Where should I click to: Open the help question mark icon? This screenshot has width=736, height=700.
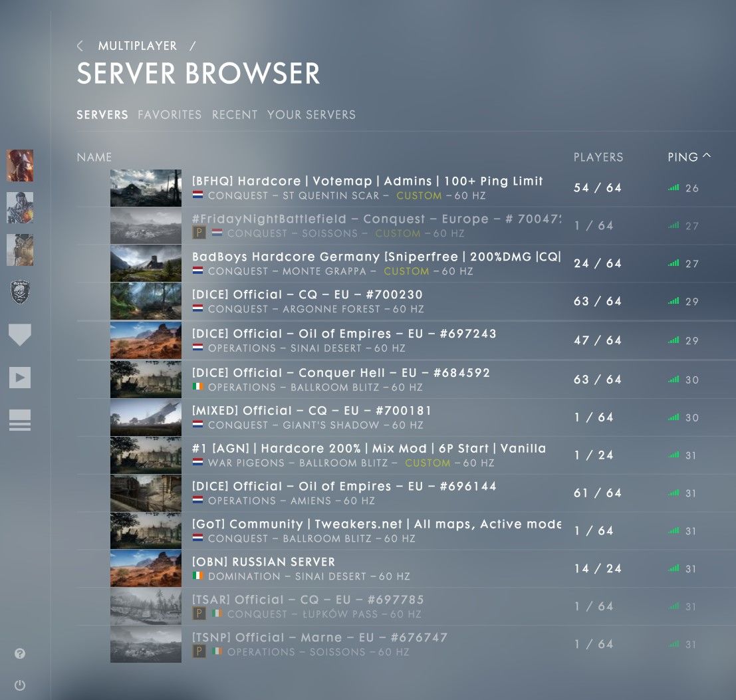tap(20, 653)
